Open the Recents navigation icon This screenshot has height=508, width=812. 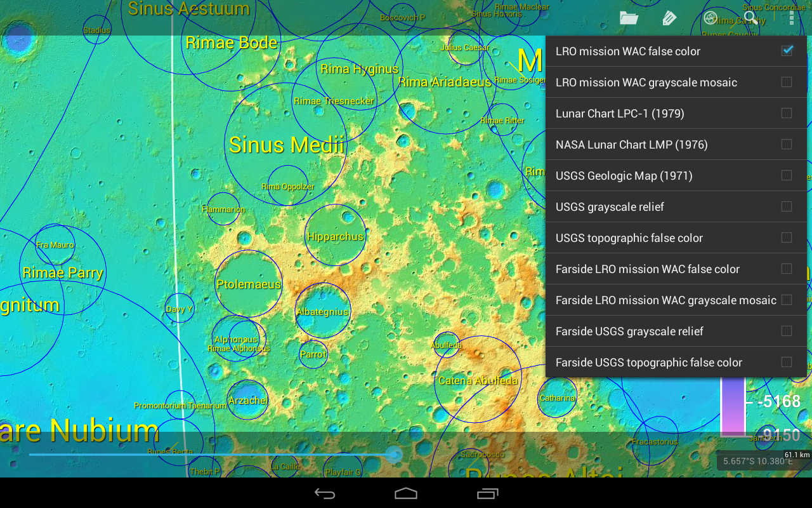click(x=487, y=493)
